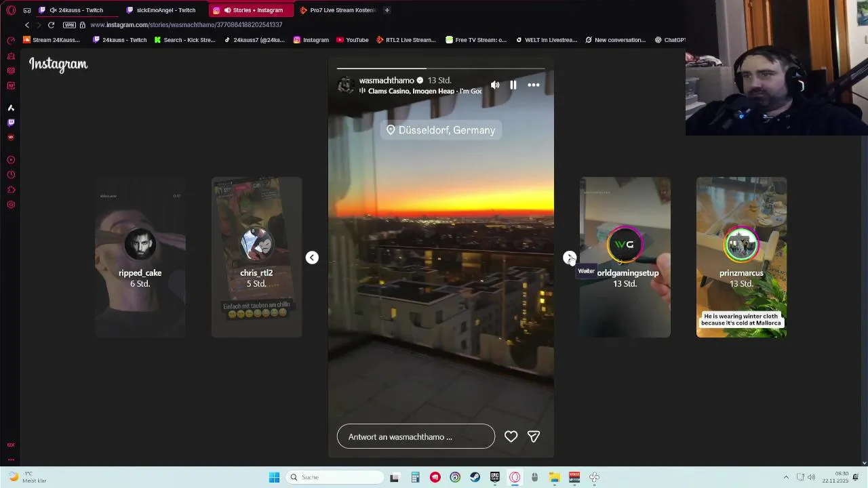The image size is (868, 488).
Task: Open a new browser tab
Action: pos(387,10)
